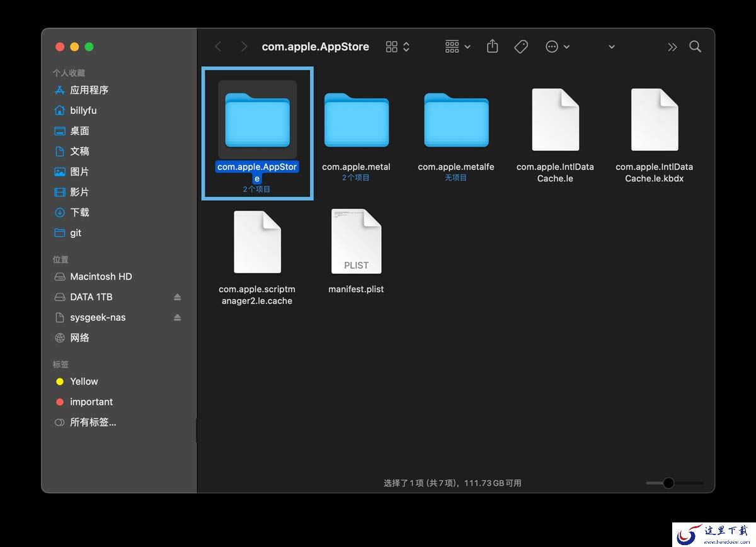The height and width of the screenshot is (547, 756).
Task: Click the 个人收藏 sidebar section header
Action: point(69,73)
